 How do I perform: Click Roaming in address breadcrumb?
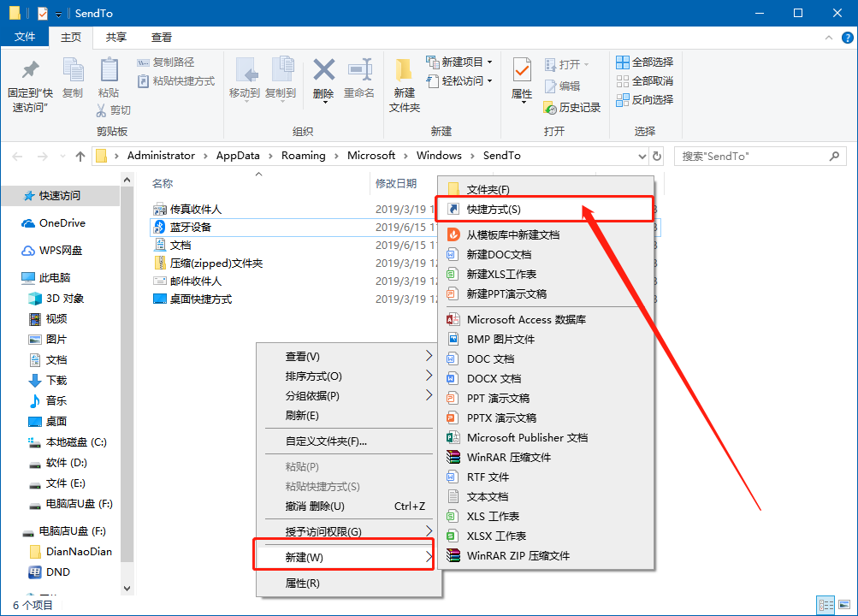click(x=303, y=156)
